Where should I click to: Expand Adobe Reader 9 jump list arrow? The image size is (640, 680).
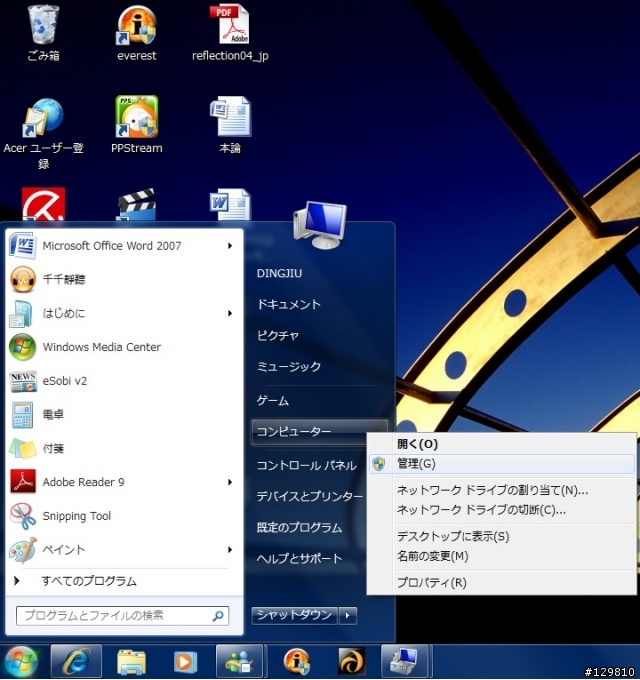point(230,482)
